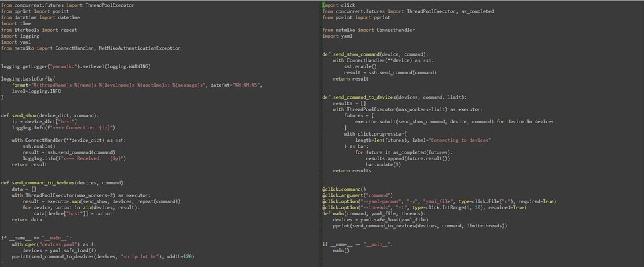Image resolution: width=644 pixels, height=267 pixels.
Task: Click the 'import click' line
Action: pyautogui.click(x=339, y=5)
